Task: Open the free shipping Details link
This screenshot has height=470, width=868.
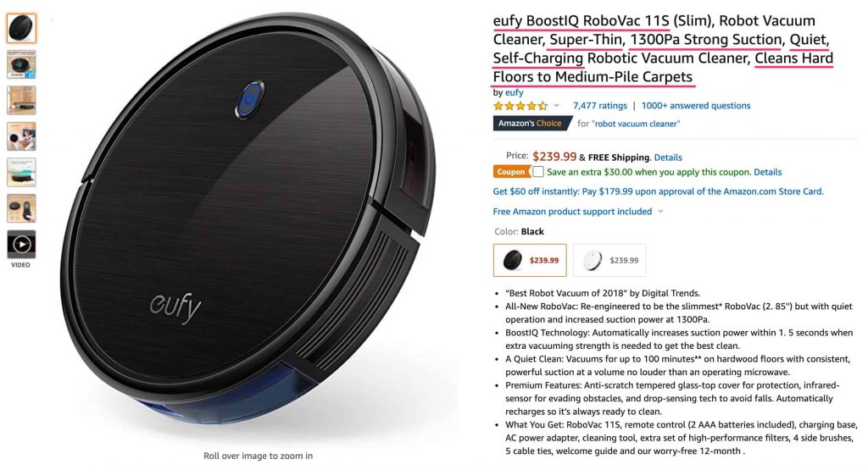Action: (668, 158)
